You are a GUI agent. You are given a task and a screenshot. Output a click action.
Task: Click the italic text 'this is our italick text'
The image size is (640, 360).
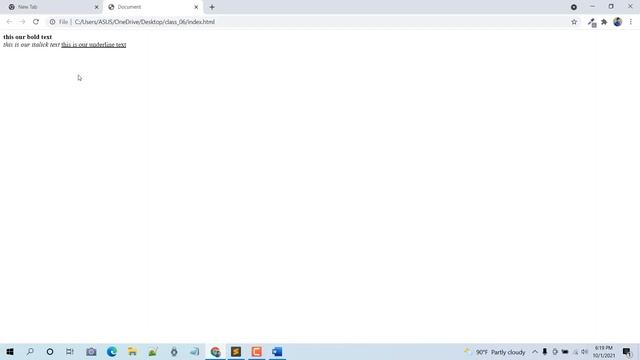(x=31, y=44)
